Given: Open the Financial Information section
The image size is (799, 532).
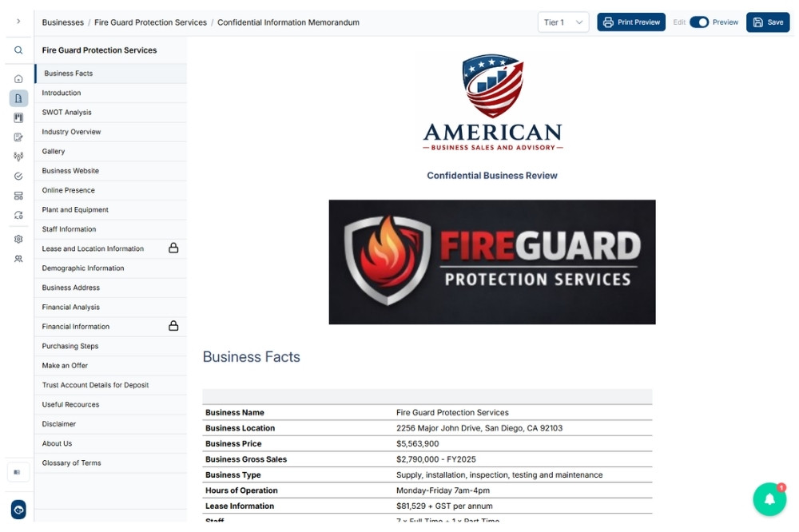Looking at the screenshot, I should [110, 327].
